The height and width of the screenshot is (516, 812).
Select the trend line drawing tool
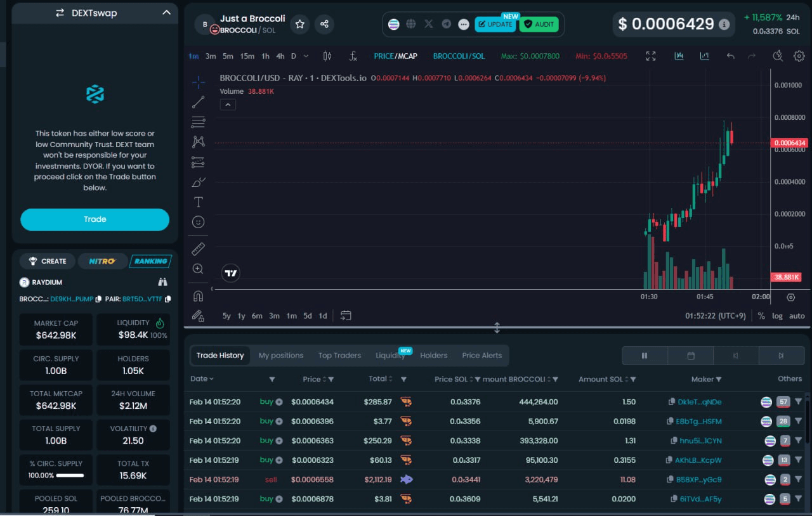coord(198,102)
